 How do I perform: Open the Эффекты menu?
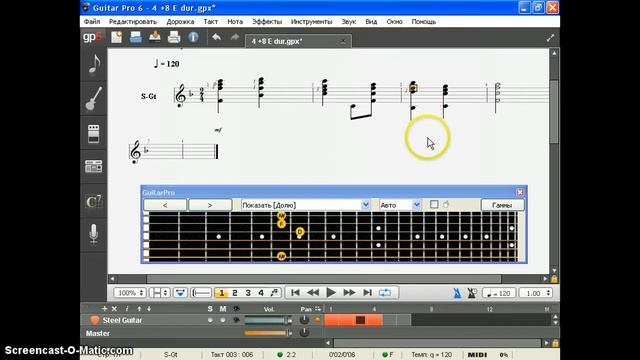(x=267, y=22)
